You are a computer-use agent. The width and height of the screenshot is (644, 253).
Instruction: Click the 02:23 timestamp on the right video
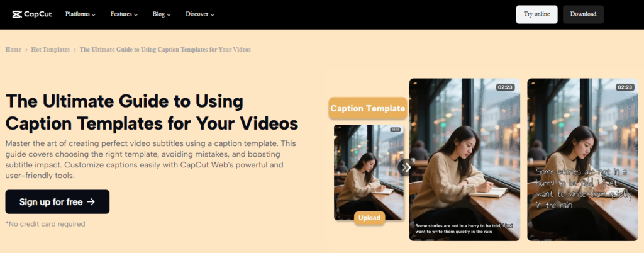625,87
